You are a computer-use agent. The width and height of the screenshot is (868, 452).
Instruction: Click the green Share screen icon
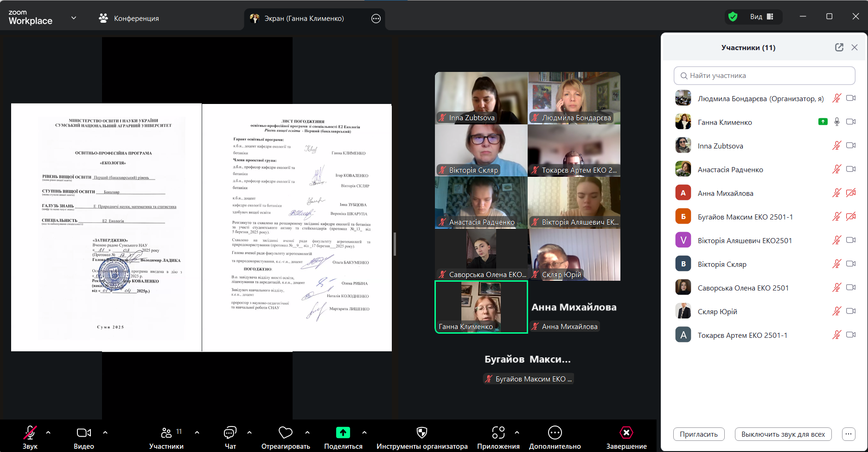coord(343,433)
